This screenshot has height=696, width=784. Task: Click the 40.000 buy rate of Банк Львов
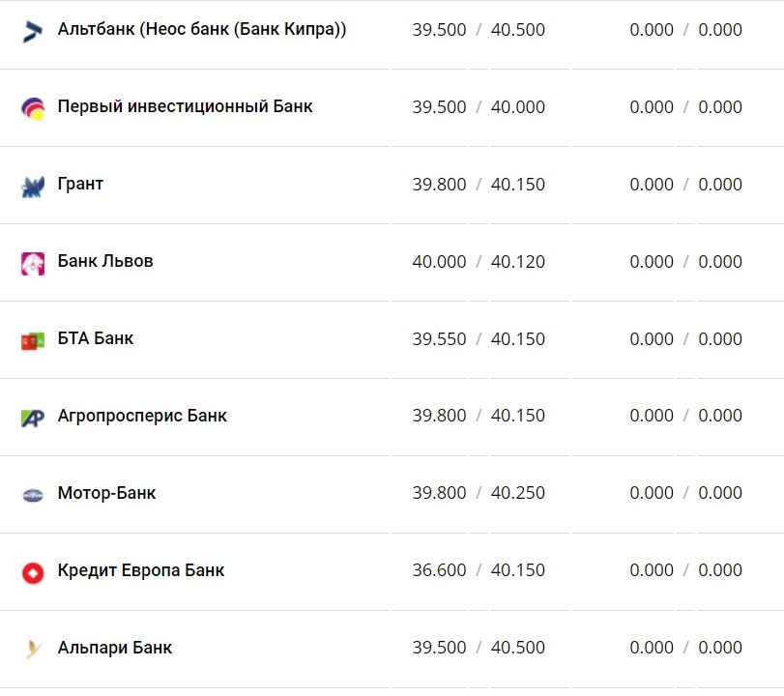coord(439,262)
